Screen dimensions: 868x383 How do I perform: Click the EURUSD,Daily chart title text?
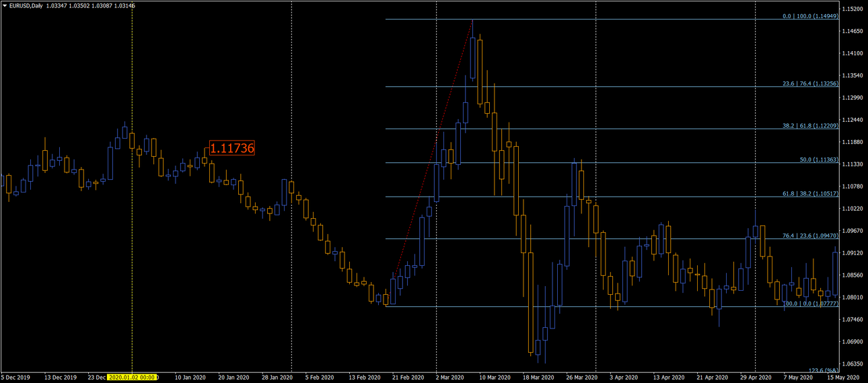(x=26, y=5)
